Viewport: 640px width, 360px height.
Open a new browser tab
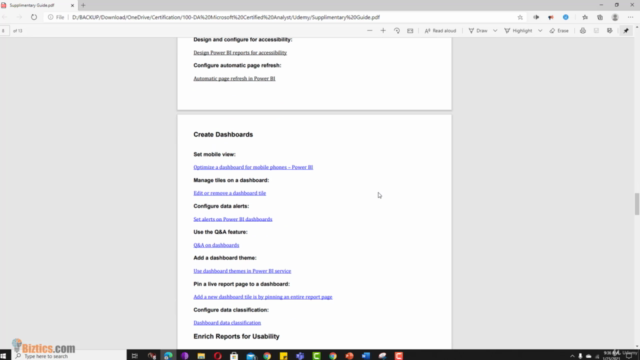pos(83,5)
